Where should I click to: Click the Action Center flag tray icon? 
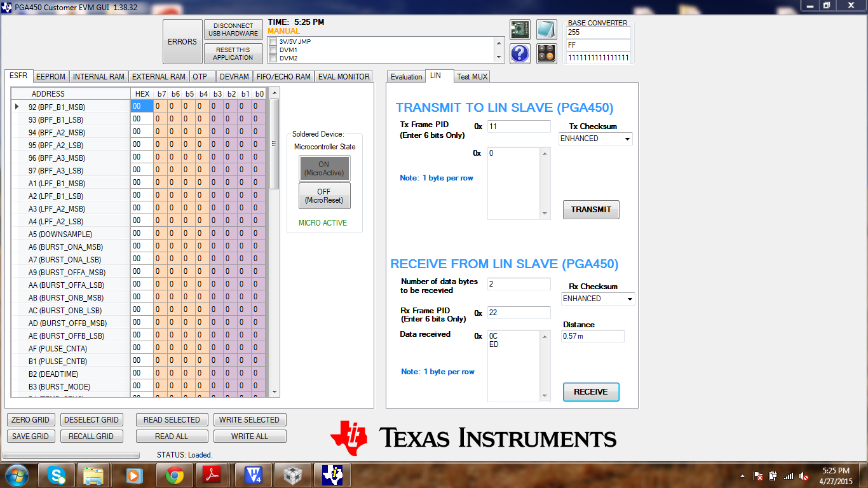(x=757, y=476)
